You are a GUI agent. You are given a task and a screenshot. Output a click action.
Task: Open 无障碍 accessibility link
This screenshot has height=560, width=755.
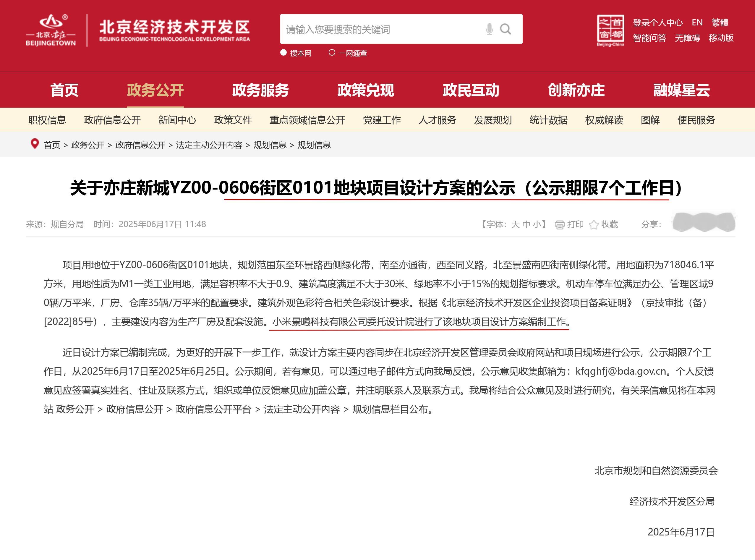pyautogui.click(x=688, y=38)
